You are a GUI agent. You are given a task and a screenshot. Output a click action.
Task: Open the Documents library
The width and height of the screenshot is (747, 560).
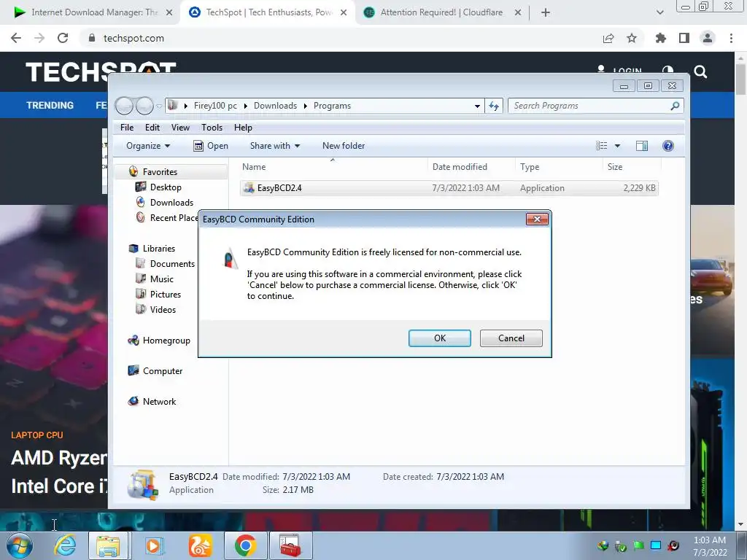[171, 264]
